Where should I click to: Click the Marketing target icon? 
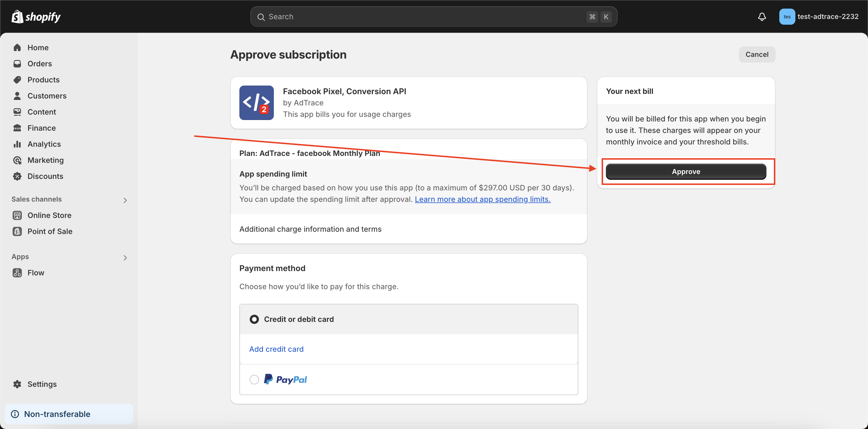pyautogui.click(x=17, y=161)
